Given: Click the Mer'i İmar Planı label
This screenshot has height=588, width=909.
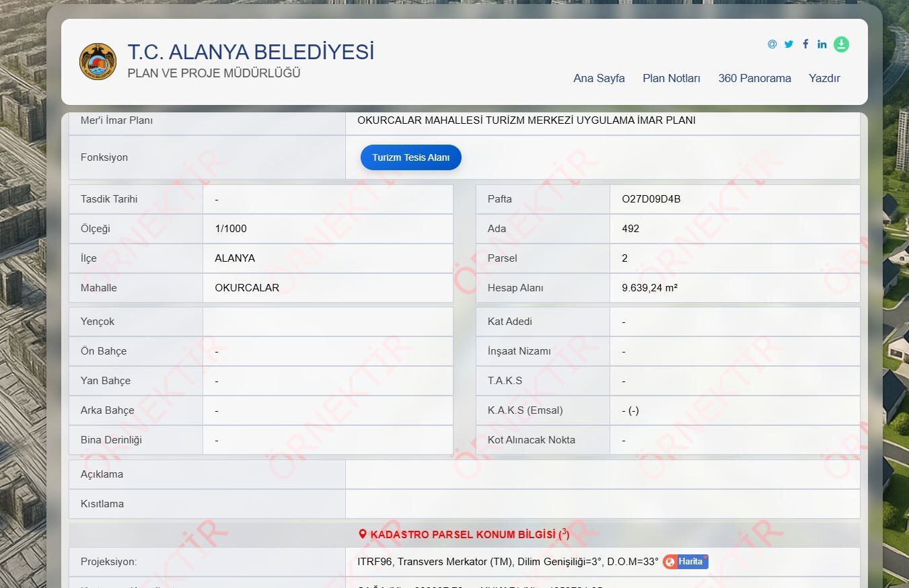Looking at the screenshot, I should coord(116,120).
